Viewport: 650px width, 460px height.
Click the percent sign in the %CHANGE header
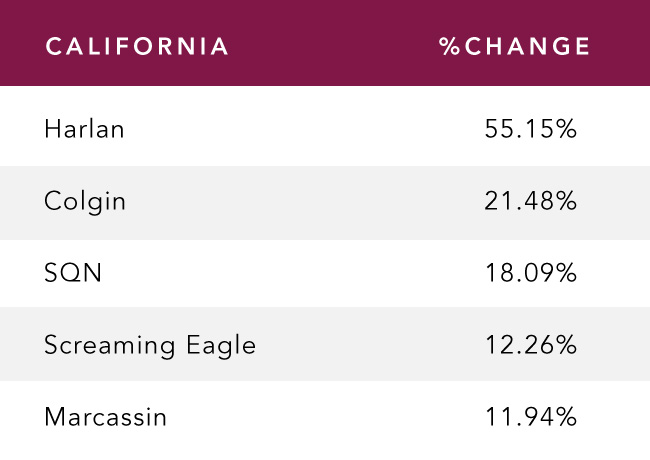click(450, 46)
